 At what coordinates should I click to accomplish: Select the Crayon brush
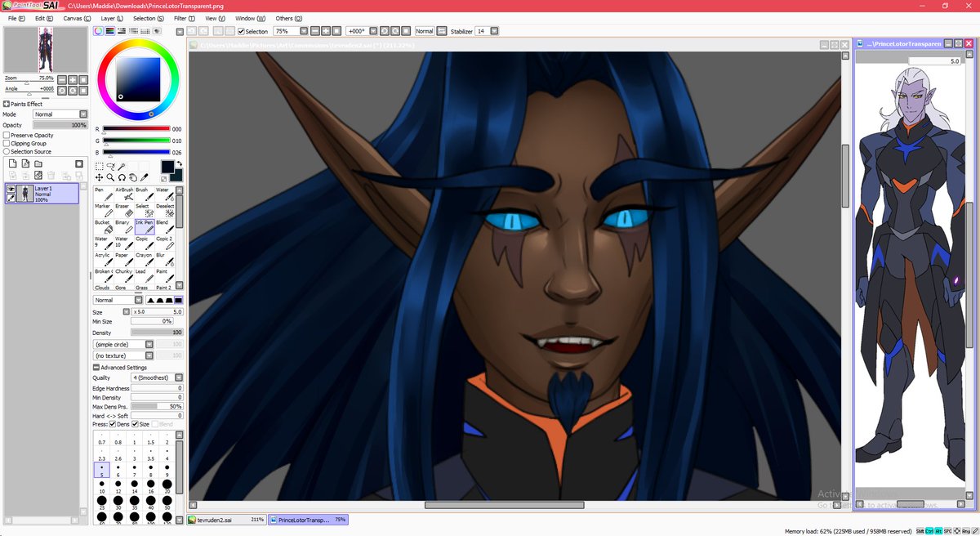tap(144, 259)
